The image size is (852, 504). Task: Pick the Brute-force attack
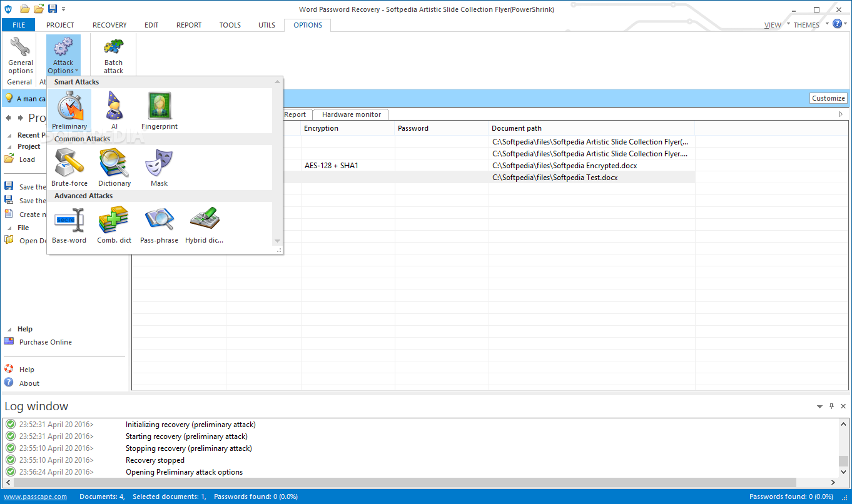(69, 168)
